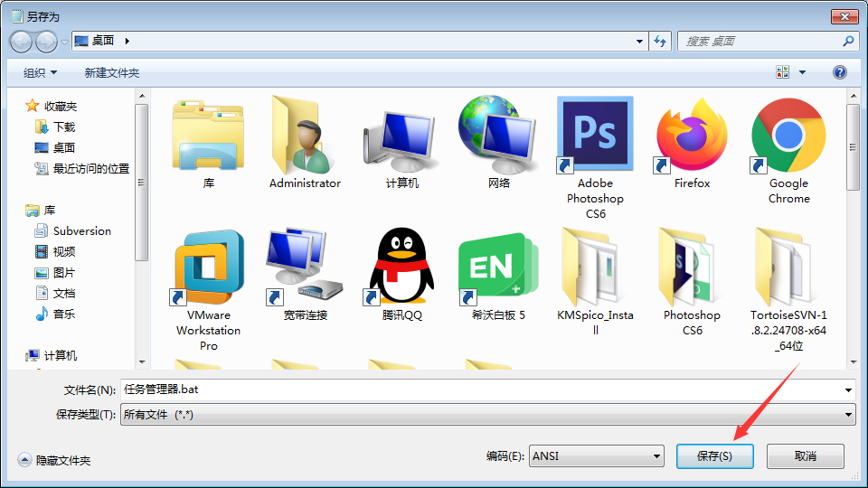Screen dimensions: 868x488
Task: Open the 编码 ANSI encoding dropdown
Action: (596, 455)
